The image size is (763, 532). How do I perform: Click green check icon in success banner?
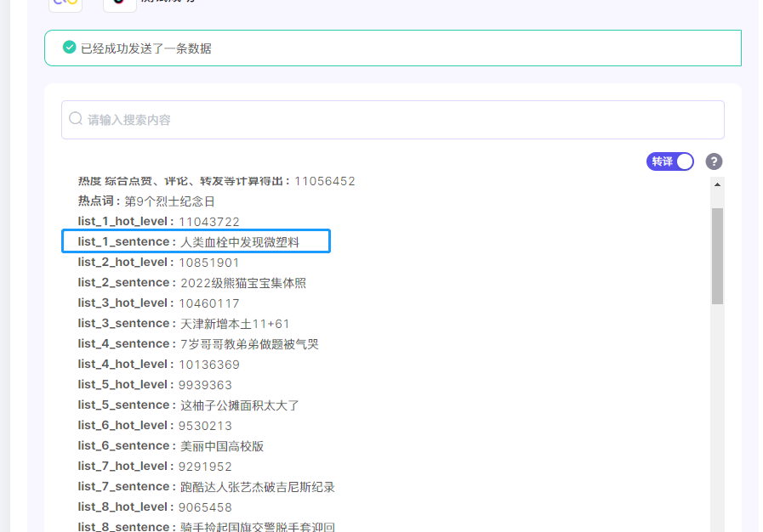70,48
